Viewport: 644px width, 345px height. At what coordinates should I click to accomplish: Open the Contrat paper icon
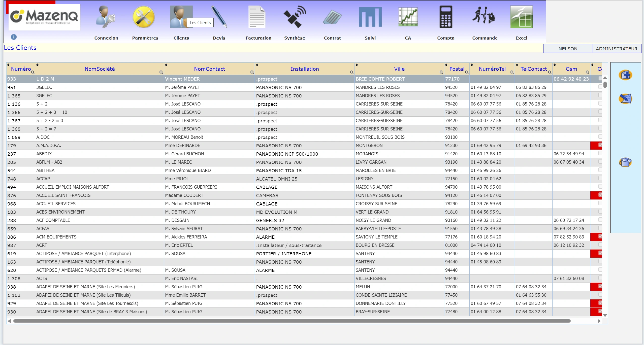pos(332,17)
